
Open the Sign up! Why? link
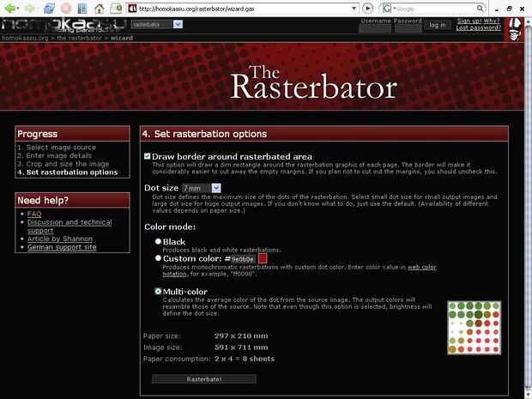(478, 21)
